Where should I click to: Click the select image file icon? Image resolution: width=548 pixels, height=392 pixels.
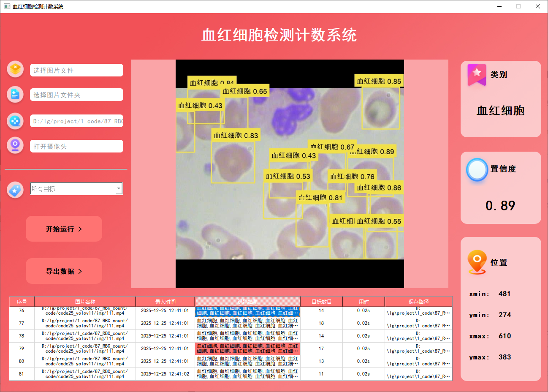[x=15, y=69]
